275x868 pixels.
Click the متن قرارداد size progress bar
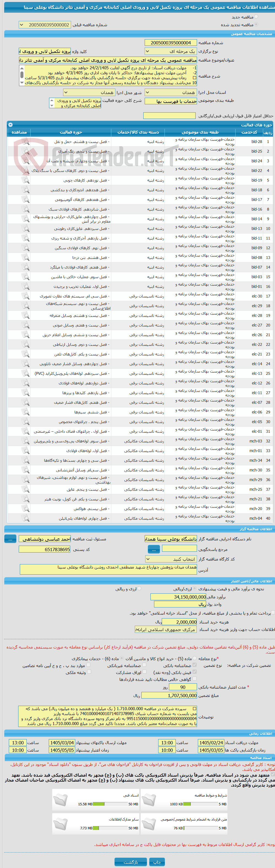pyautogui.click(x=201, y=828)
